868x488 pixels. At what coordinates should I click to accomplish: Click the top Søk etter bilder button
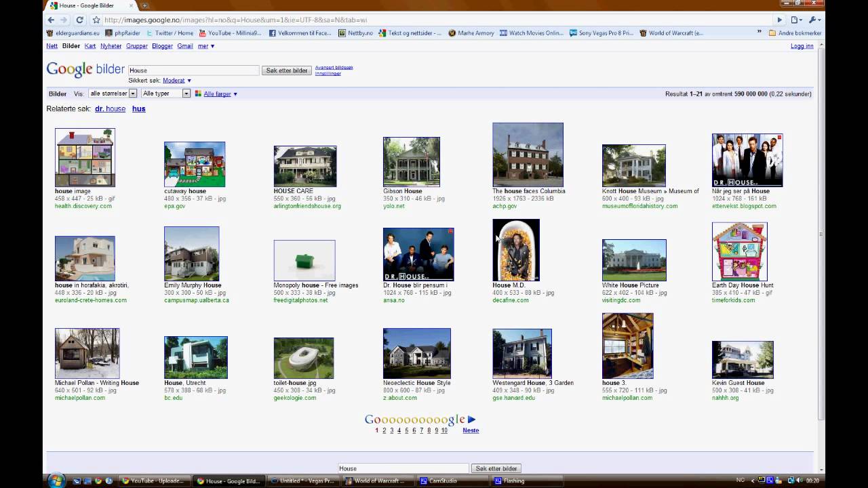point(287,70)
